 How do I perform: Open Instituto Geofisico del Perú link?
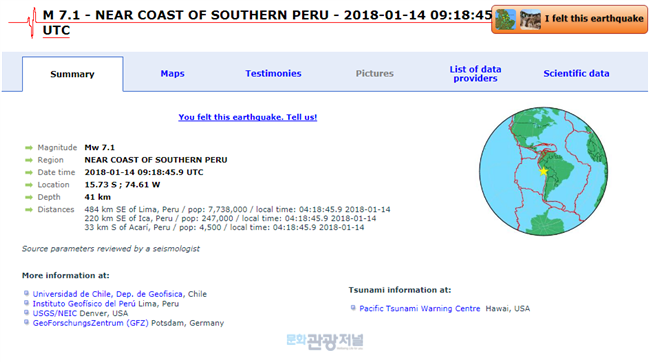click(x=84, y=304)
